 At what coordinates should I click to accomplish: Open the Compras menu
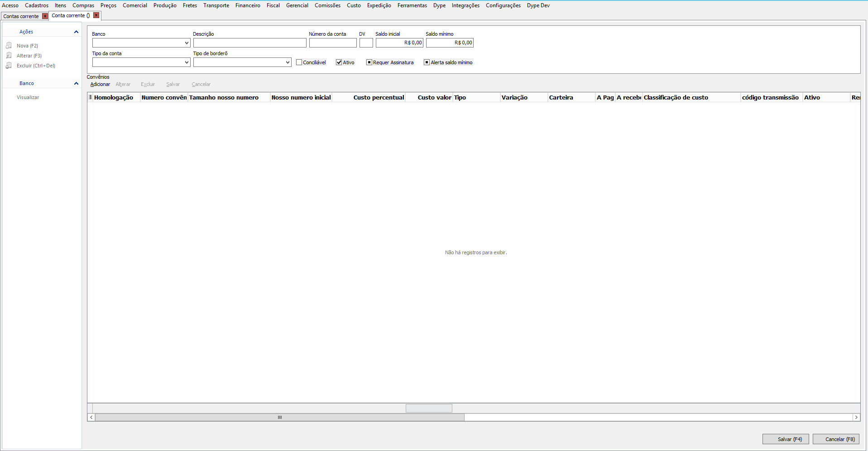(x=83, y=5)
